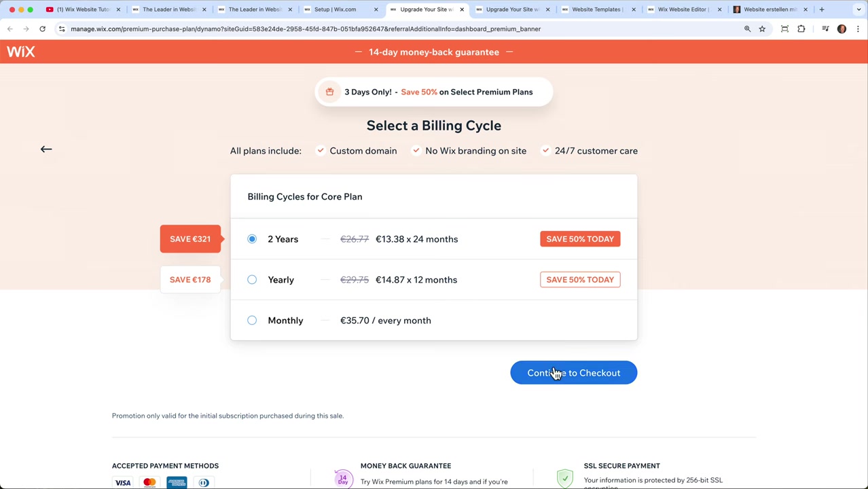Screen dimensions: 868x489
Task: Select the 2 Years billing cycle
Action: pyautogui.click(x=252, y=239)
